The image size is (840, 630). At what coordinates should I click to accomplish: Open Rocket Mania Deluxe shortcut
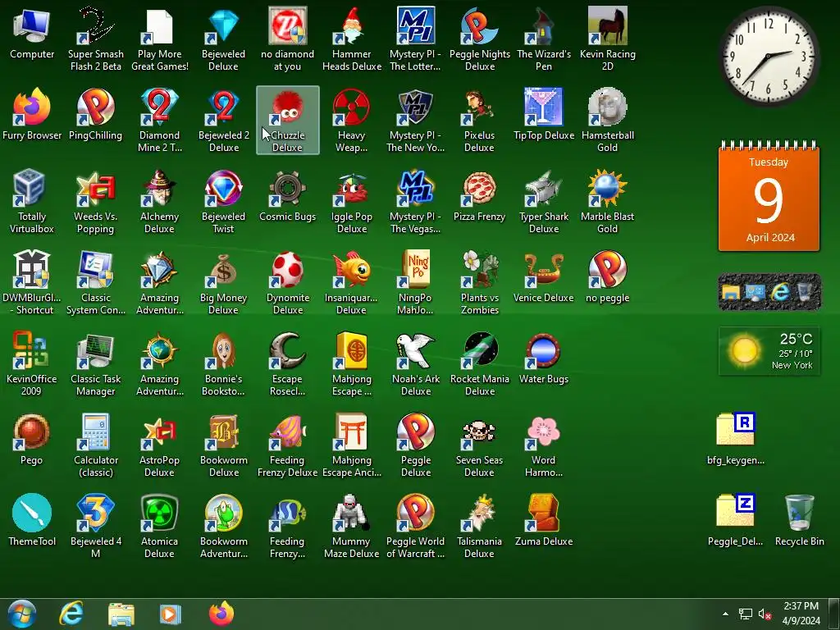tap(479, 364)
